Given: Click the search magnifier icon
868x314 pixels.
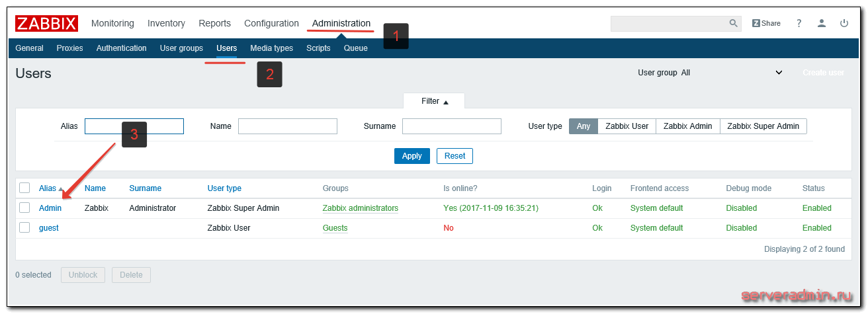Looking at the screenshot, I should [x=733, y=23].
